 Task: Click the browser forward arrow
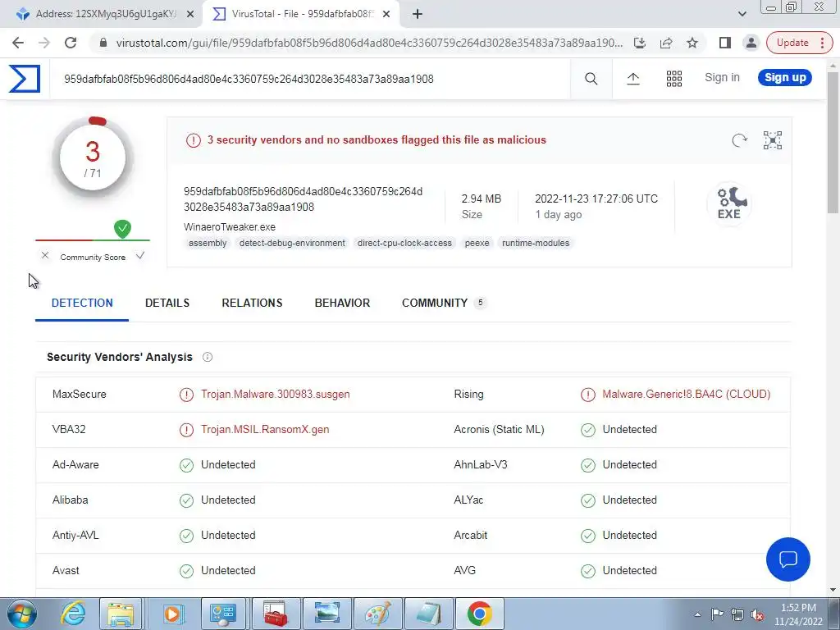44,43
